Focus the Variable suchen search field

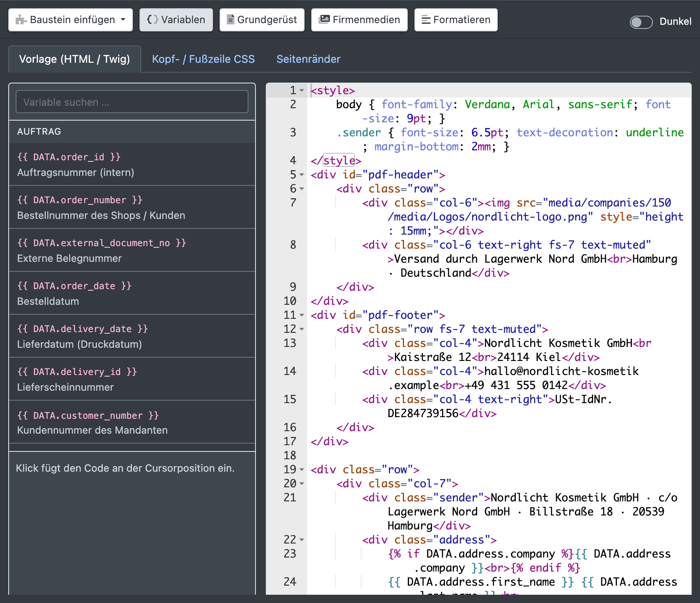click(132, 102)
